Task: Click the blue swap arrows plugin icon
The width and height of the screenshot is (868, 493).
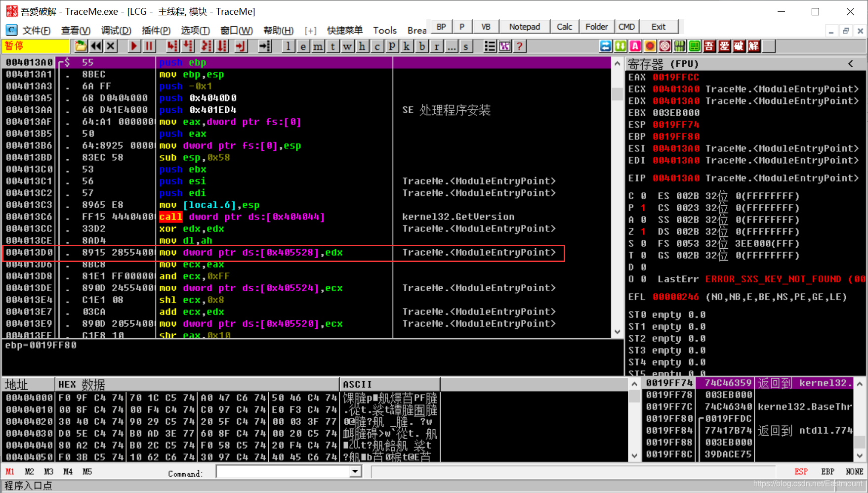Action: coord(606,46)
